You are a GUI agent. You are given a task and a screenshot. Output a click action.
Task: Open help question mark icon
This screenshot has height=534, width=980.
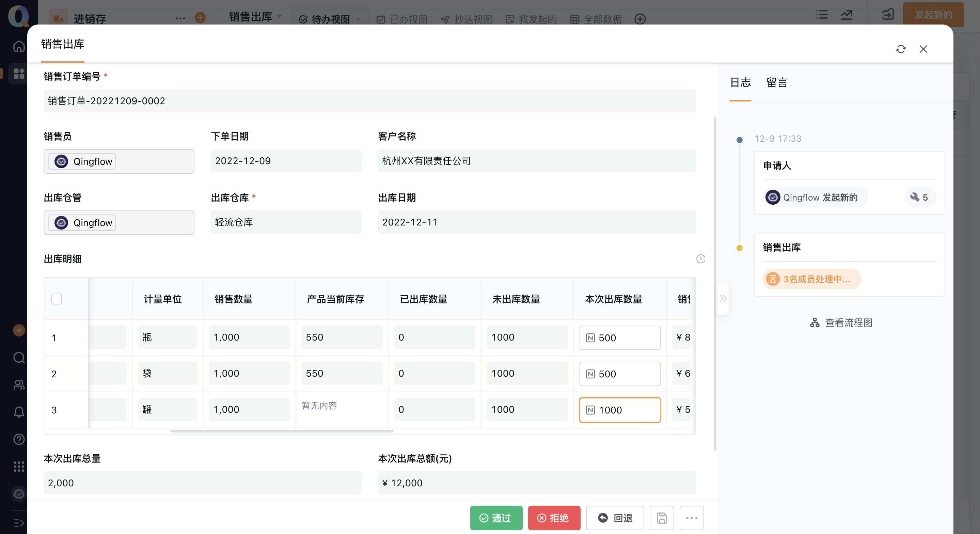tap(19, 439)
